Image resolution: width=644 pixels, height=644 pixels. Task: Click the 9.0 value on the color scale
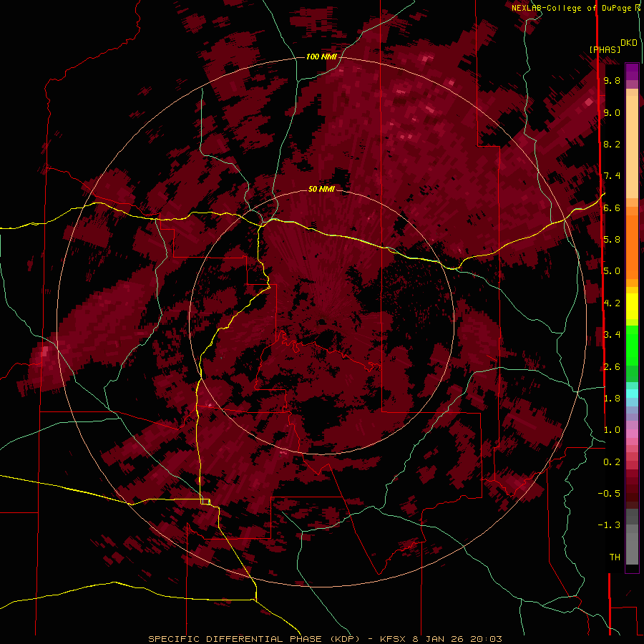tap(612, 113)
